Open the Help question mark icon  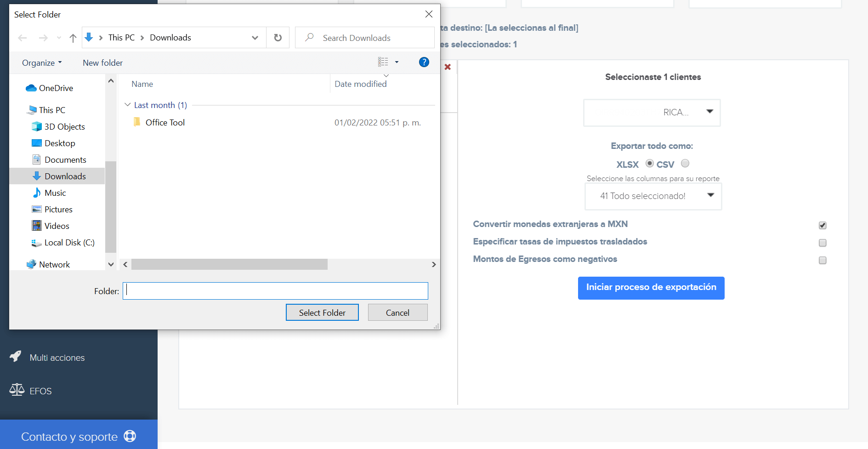click(424, 62)
